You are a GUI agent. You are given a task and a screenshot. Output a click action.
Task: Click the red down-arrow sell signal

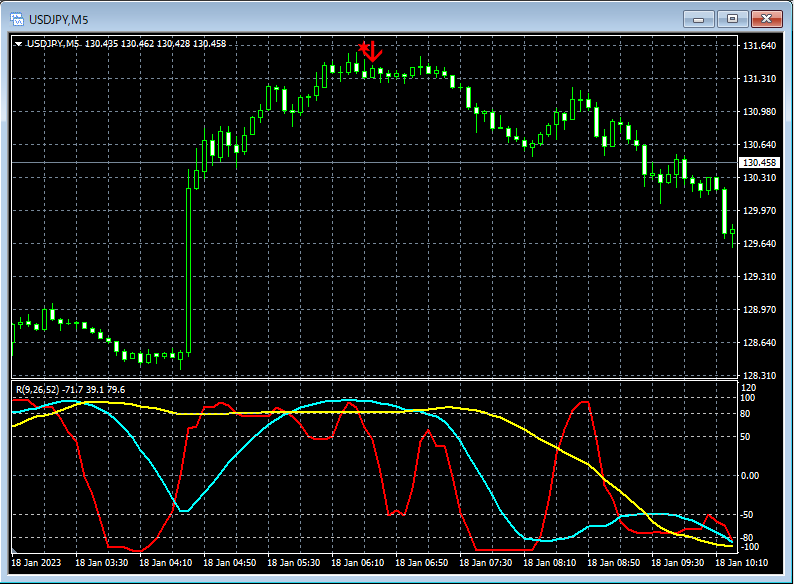point(374,51)
